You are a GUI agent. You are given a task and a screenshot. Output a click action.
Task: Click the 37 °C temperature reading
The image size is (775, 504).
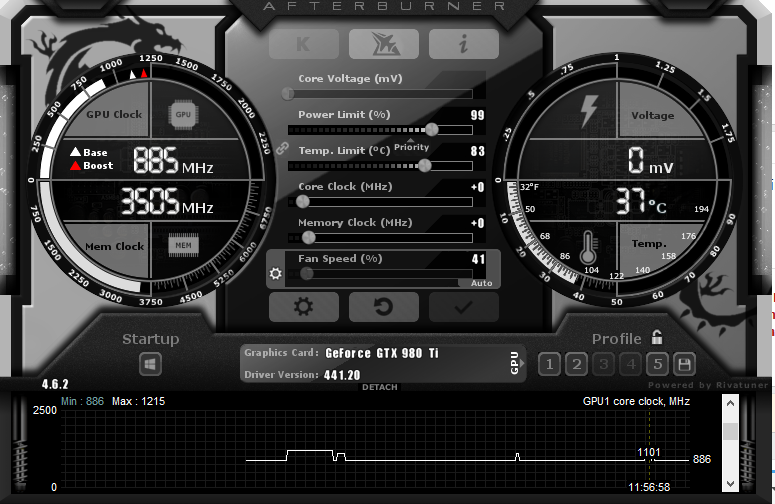click(x=642, y=202)
